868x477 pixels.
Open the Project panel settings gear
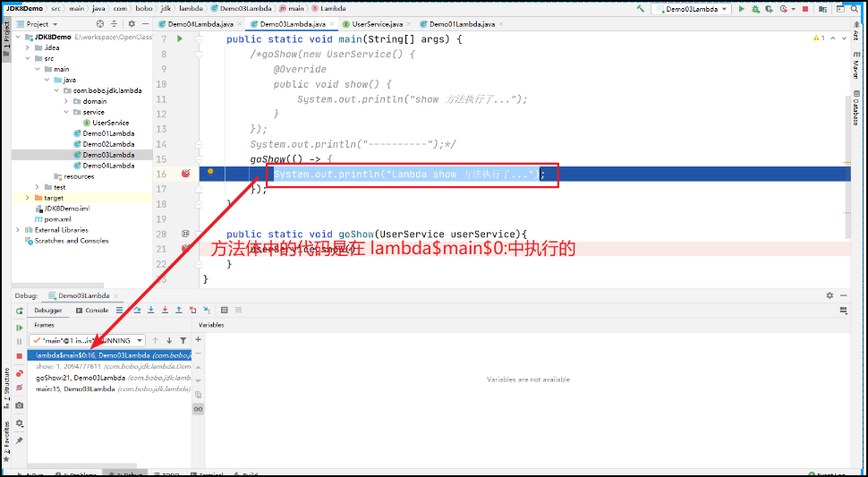132,24
